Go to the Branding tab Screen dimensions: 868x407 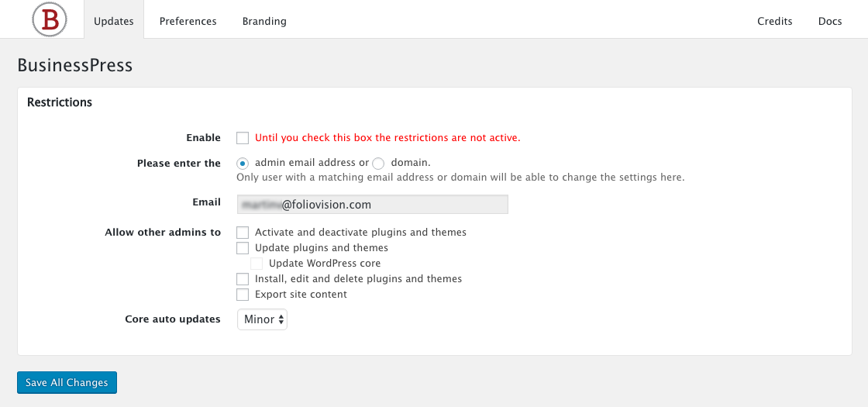[x=264, y=21]
